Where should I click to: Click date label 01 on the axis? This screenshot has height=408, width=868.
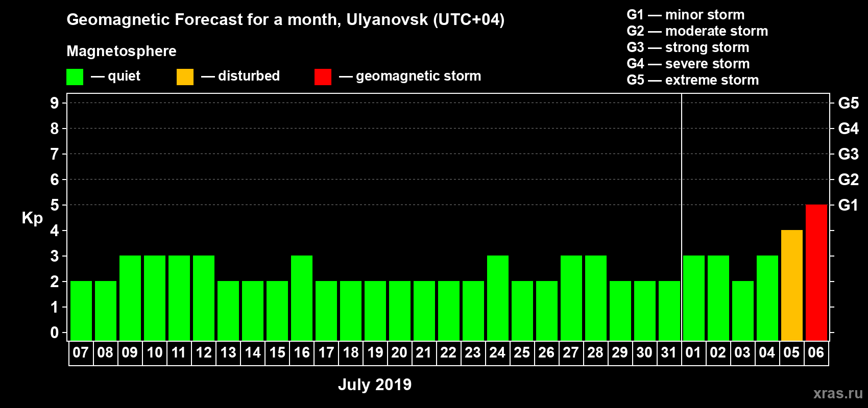point(693,353)
